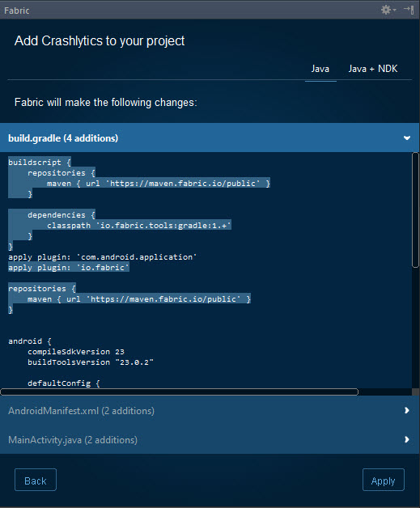Expand the MainActivity.java additions section
420x508 pixels.
407,439
